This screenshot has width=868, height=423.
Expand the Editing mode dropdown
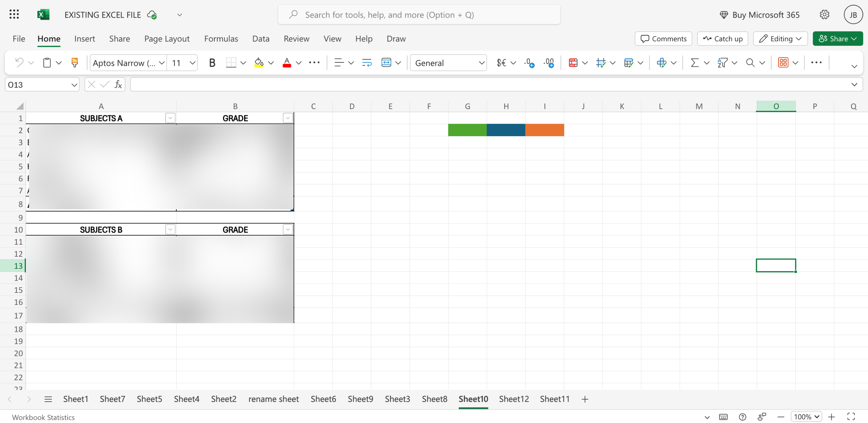click(780, 39)
